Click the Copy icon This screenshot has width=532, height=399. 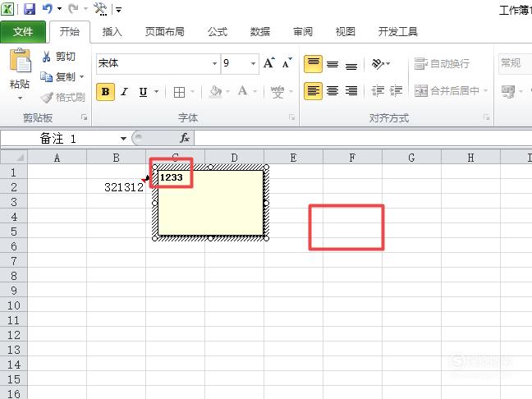point(46,76)
